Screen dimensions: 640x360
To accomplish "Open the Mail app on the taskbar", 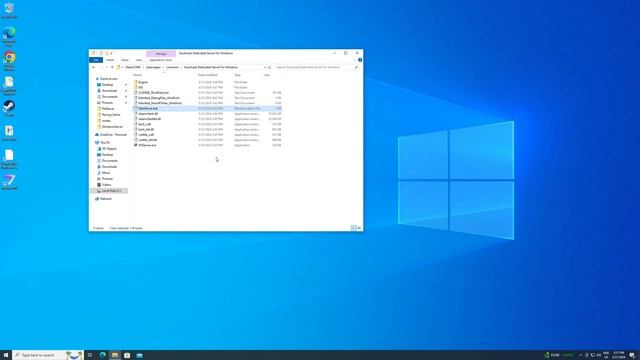I will pyautogui.click(x=139, y=355).
